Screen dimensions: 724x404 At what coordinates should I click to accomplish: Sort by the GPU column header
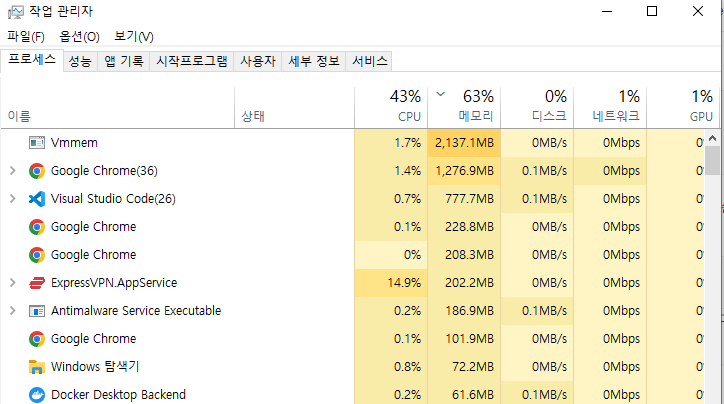tap(683, 108)
